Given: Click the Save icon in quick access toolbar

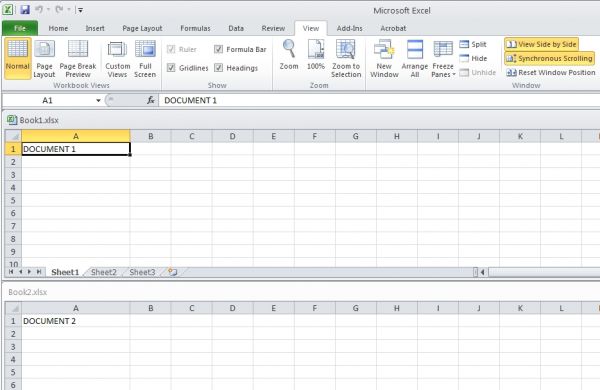Looking at the screenshot, I should click(x=25, y=10).
